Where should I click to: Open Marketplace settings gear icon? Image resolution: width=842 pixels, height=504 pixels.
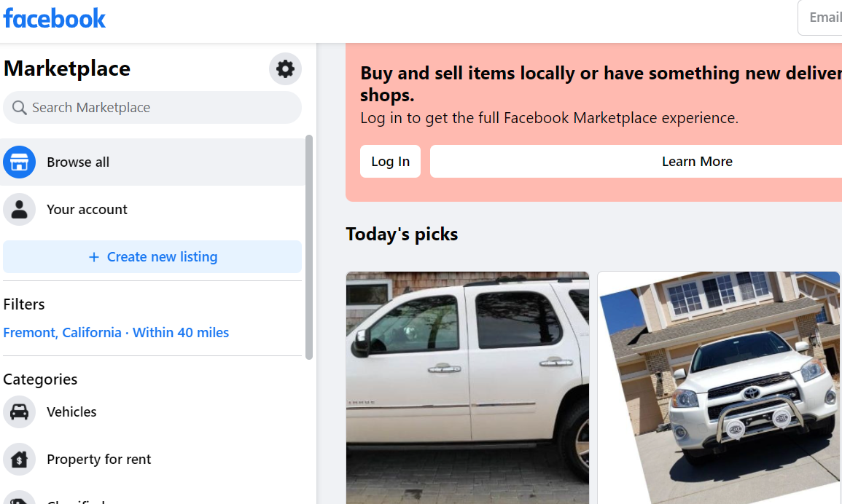(x=285, y=69)
